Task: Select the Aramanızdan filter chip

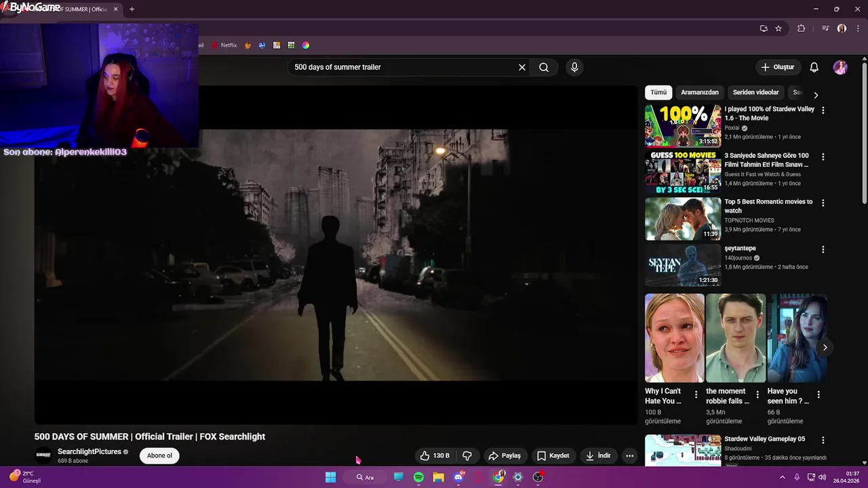Action: tap(699, 92)
